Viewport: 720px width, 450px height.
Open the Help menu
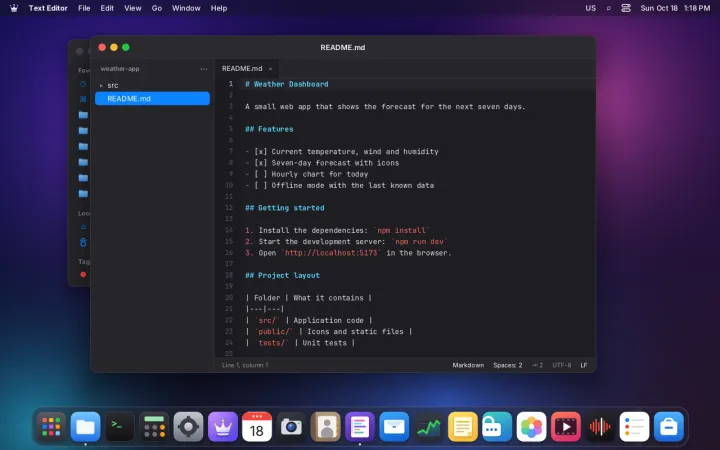tap(219, 8)
